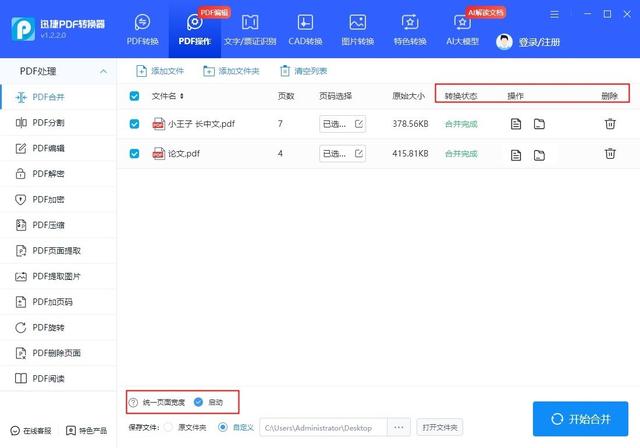640x448 pixels.
Task: Delete 小王子 长中文.pdf from list
Action: coord(610,123)
